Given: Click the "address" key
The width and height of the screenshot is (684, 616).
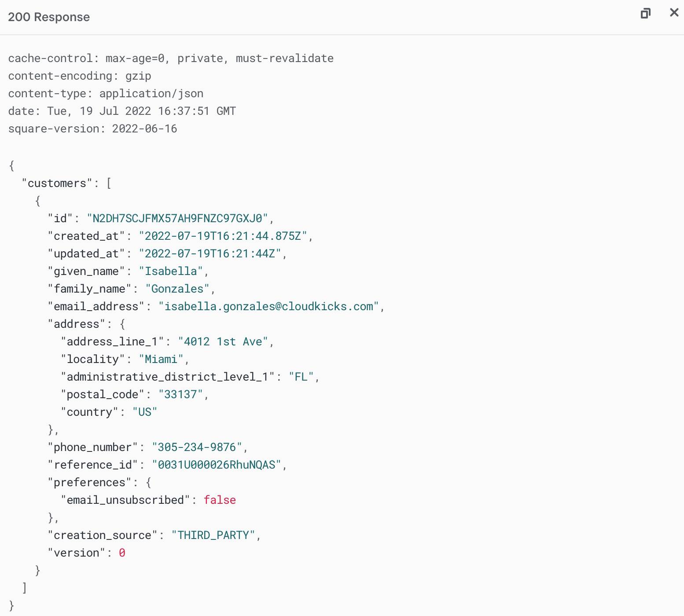Looking at the screenshot, I should point(77,324).
